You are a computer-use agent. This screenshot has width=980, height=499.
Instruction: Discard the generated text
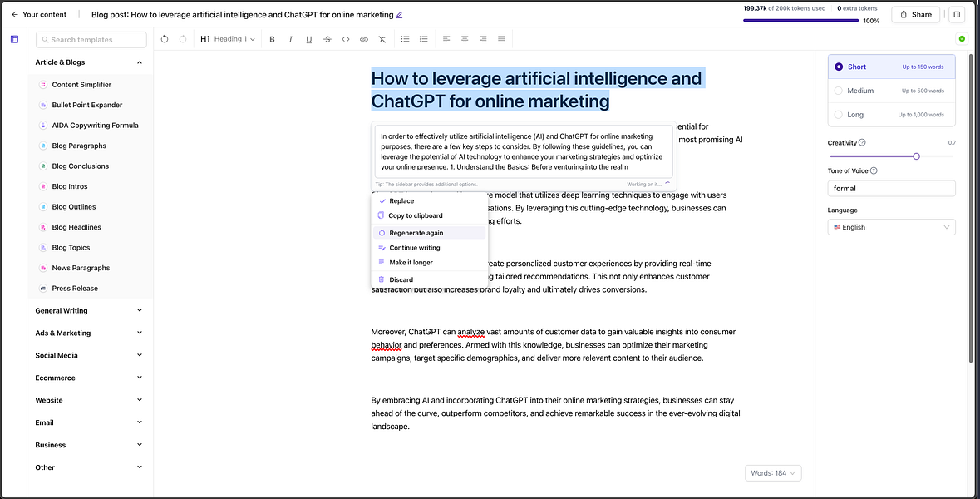430,279
